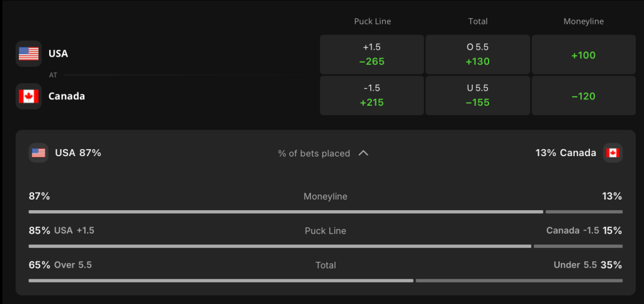The width and height of the screenshot is (644, 304).
Task: Pick Under 5.5 total at −155
Action: pyautogui.click(x=478, y=95)
